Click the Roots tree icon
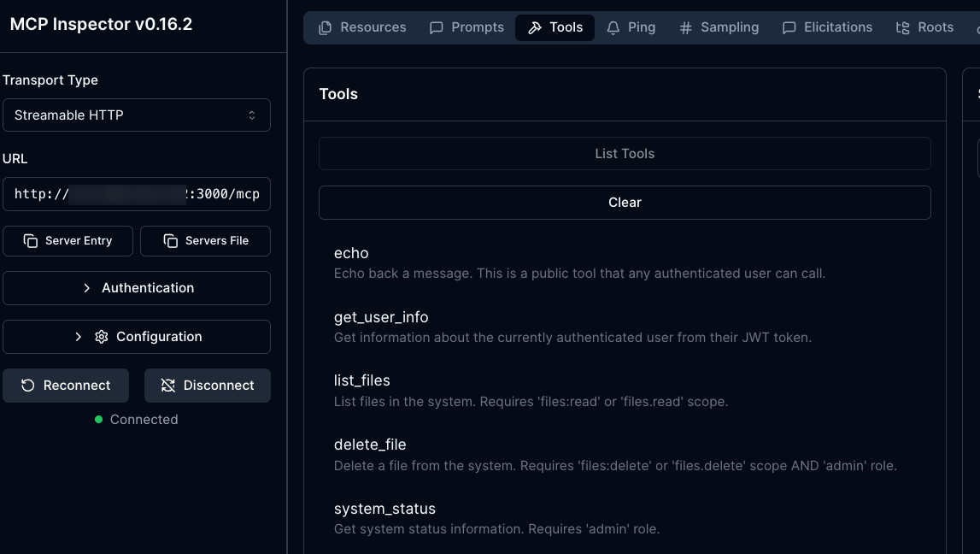980x554 pixels. (903, 28)
